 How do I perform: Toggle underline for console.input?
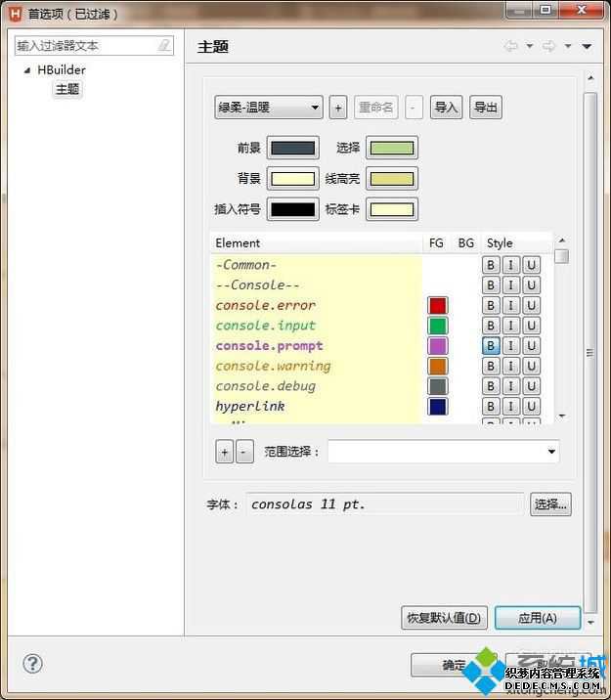[x=531, y=326]
